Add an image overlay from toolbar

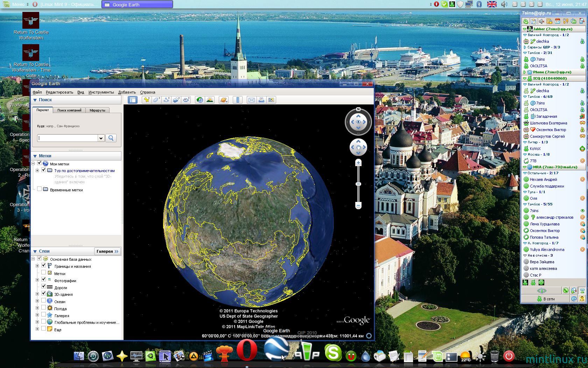tap(176, 100)
